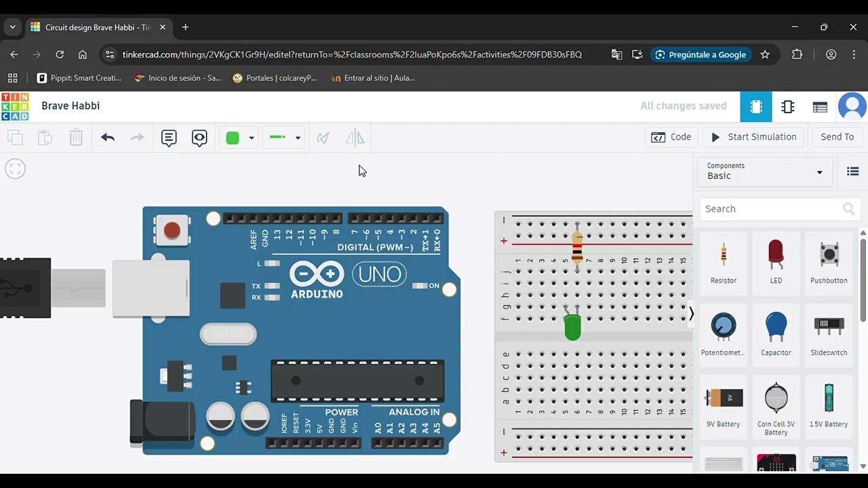868x488 pixels.
Task: Pick the Resistor component
Action: pyautogui.click(x=724, y=263)
